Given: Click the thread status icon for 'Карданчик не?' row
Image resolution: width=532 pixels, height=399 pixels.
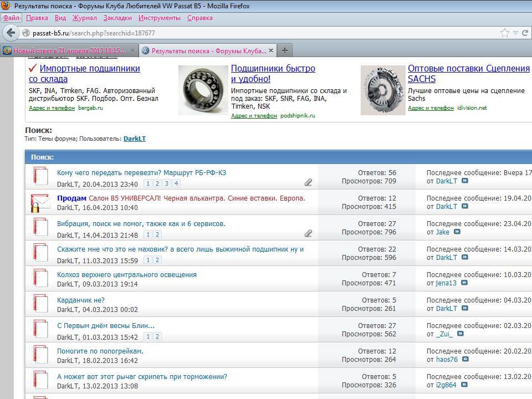Looking at the screenshot, I should 40,303.
